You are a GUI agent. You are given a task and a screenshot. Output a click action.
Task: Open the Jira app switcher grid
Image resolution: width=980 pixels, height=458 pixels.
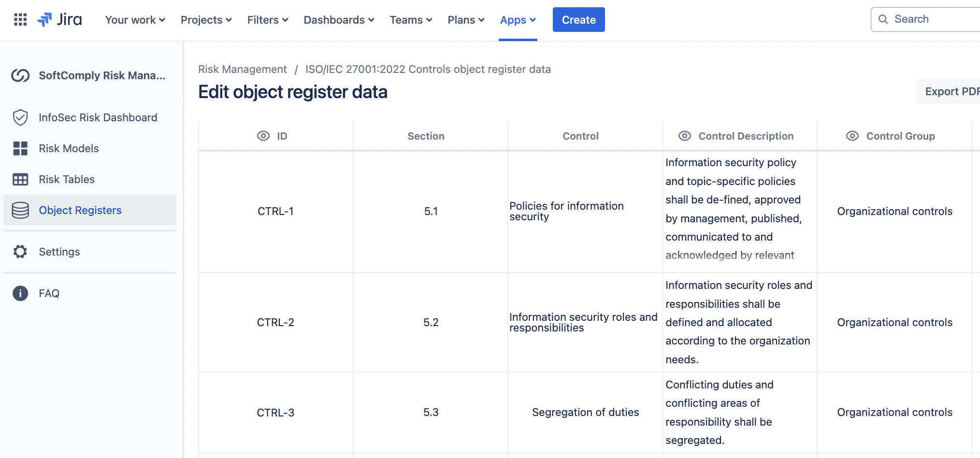tap(20, 19)
